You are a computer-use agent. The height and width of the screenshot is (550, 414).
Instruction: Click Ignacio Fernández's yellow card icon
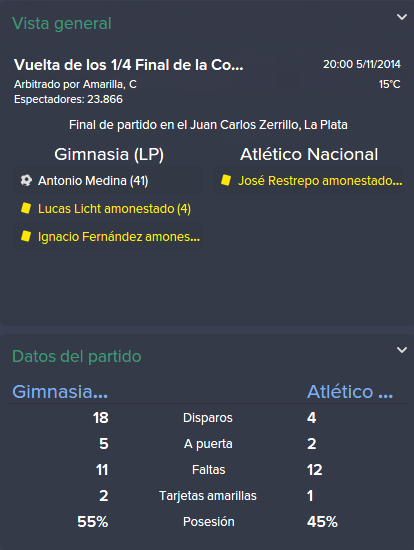pos(26,236)
